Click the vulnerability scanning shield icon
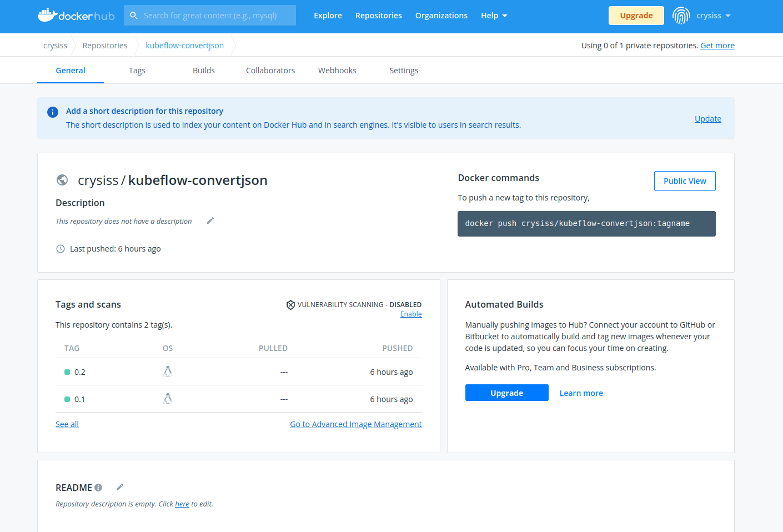Screen dimensions: 783x532 (290, 304)
